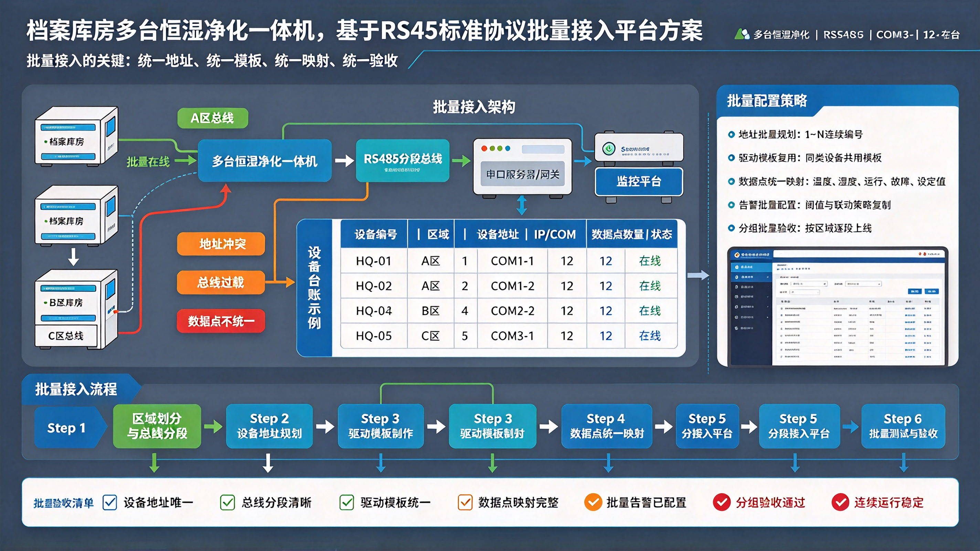Click the IP/COM column header
Screen dimensions: 980x551
pyautogui.click(x=555, y=234)
